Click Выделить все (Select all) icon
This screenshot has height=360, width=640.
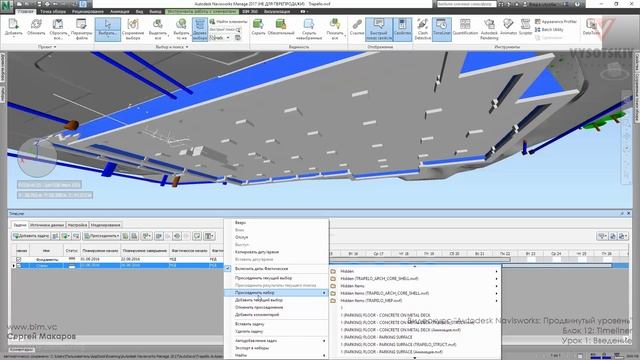[158, 29]
